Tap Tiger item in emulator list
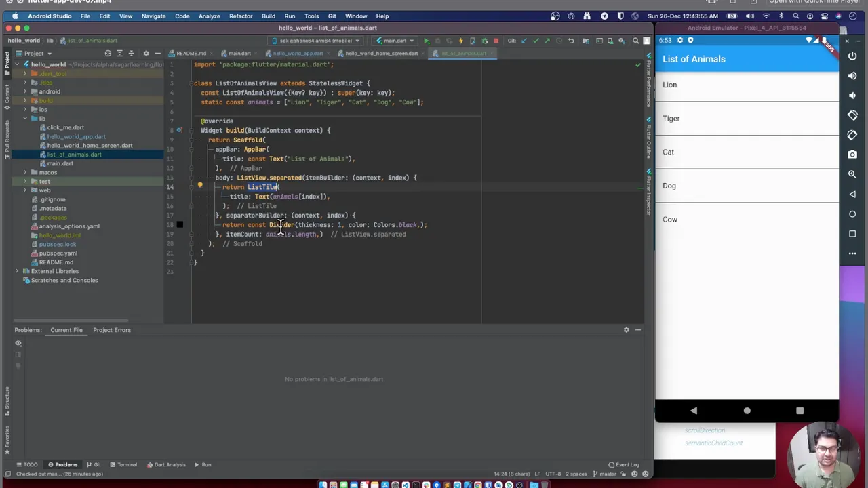 click(747, 119)
